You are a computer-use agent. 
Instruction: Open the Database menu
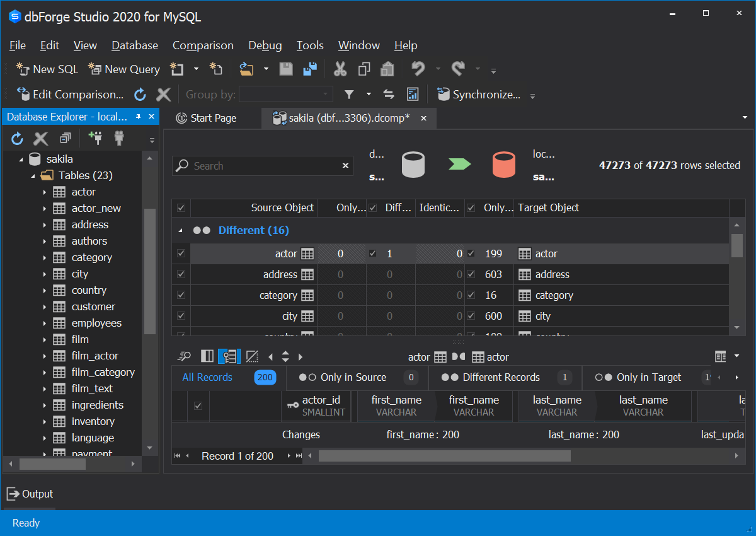(x=135, y=45)
